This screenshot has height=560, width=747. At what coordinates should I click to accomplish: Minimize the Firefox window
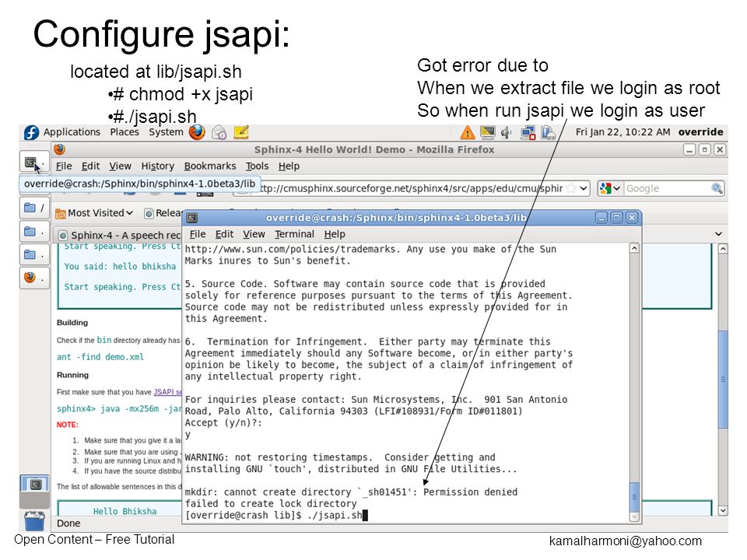tap(689, 149)
